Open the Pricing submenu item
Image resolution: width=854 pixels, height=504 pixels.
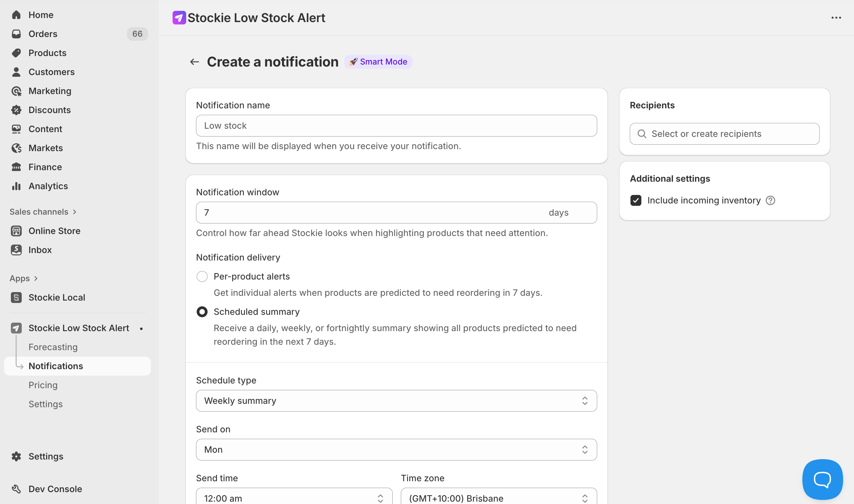click(x=43, y=385)
